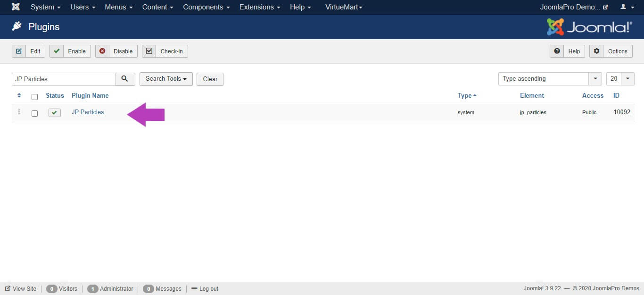Open Help via the question mark button

tap(567, 51)
